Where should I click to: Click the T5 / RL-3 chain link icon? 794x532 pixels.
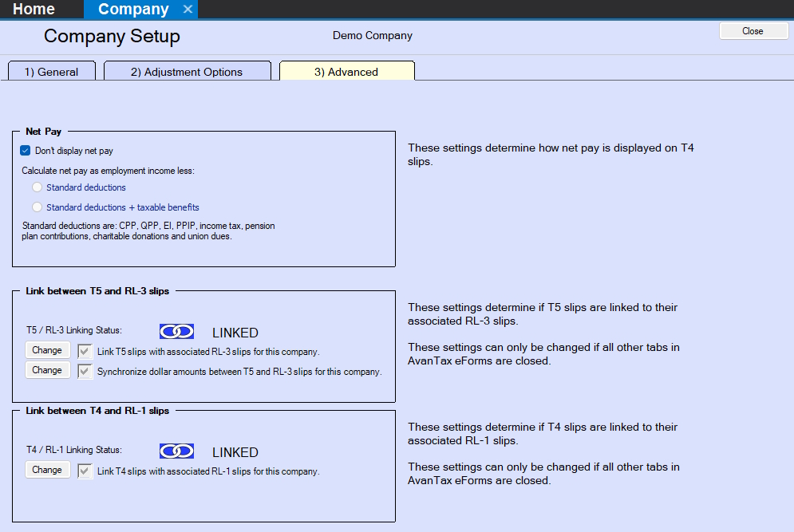click(x=176, y=332)
